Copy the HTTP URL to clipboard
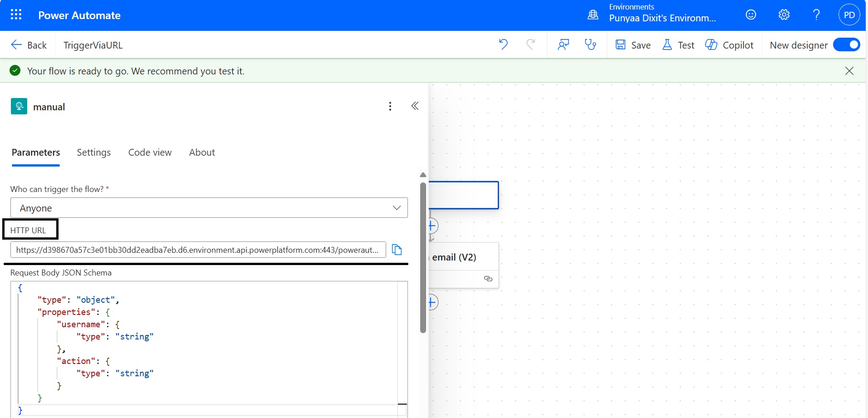The image size is (868, 418). pyautogui.click(x=397, y=250)
